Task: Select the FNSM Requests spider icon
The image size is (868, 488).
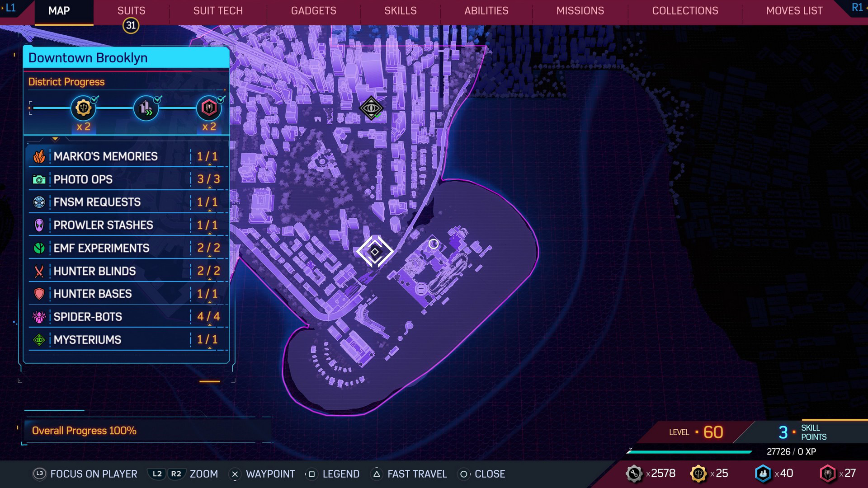Action: coord(39,202)
